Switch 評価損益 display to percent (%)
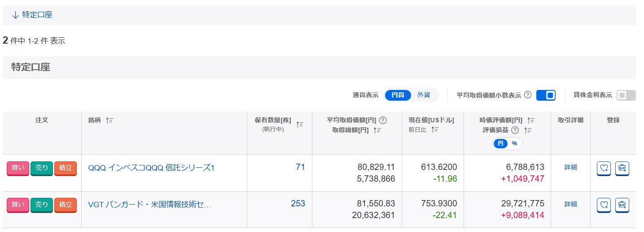Image resolution: width=644 pixels, height=232 pixels. point(514,143)
